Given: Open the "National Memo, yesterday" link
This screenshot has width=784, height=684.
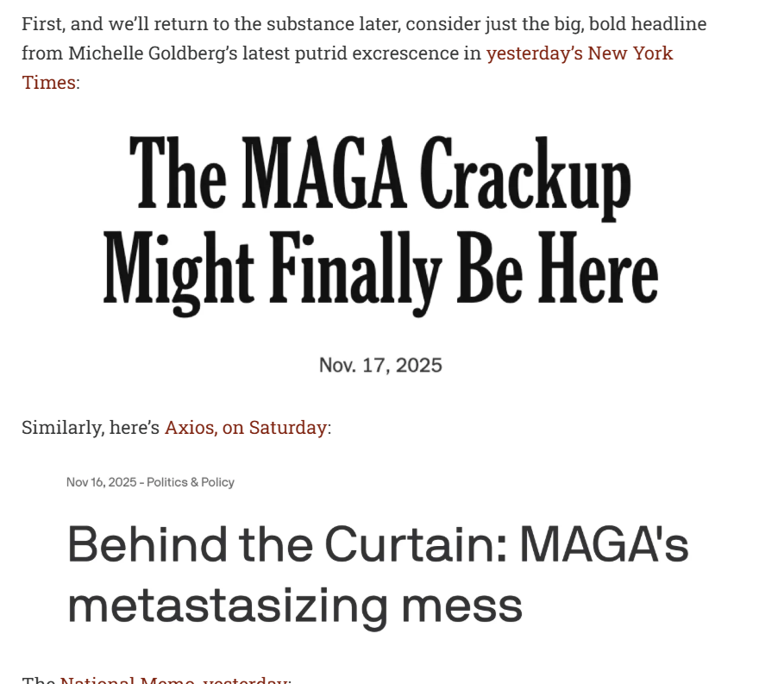Looking at the screenshot, I should (172, 681).
